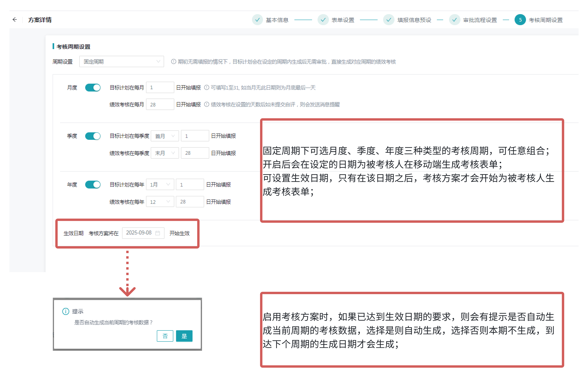
Task: Click the 是 button in the prompt dialog
Action: (x=184, y=336)
